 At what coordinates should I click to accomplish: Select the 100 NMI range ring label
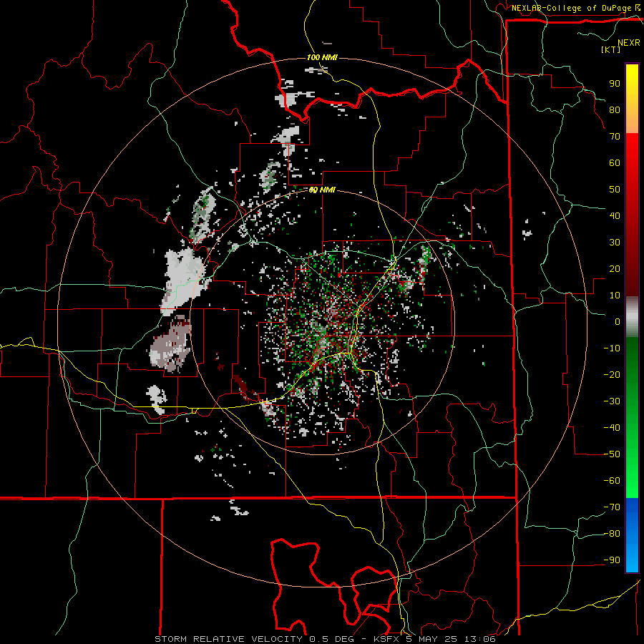[x=323, y=57]
